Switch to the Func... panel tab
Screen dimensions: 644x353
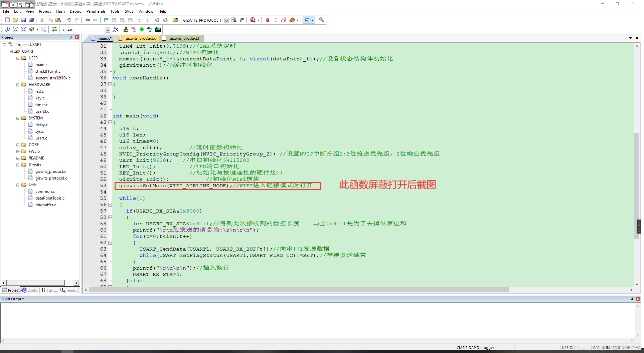click(x=49, y=290)
